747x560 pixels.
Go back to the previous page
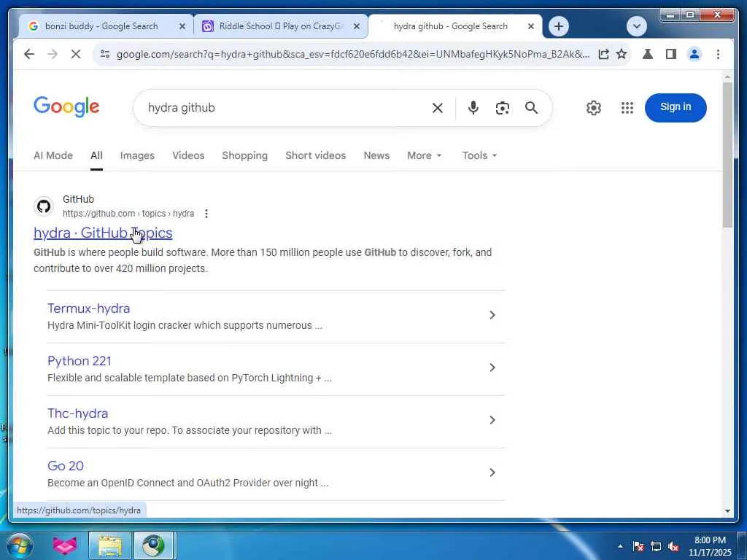[29, 54]
